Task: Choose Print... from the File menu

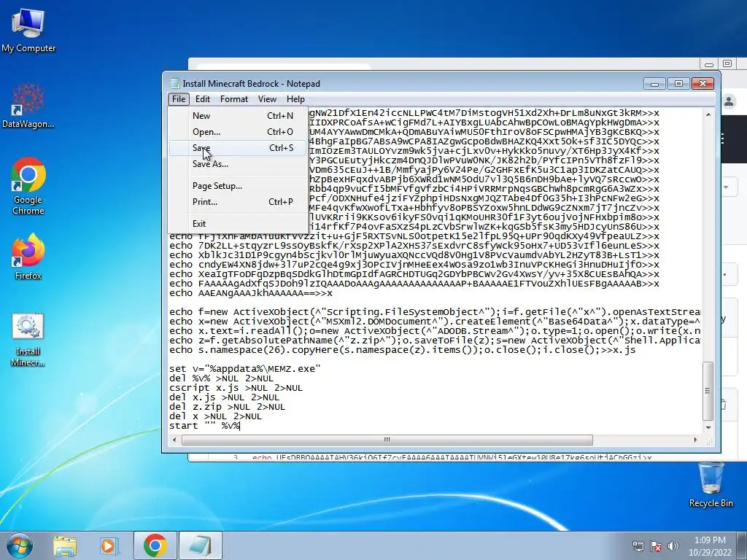Action: tap(238, 202)
